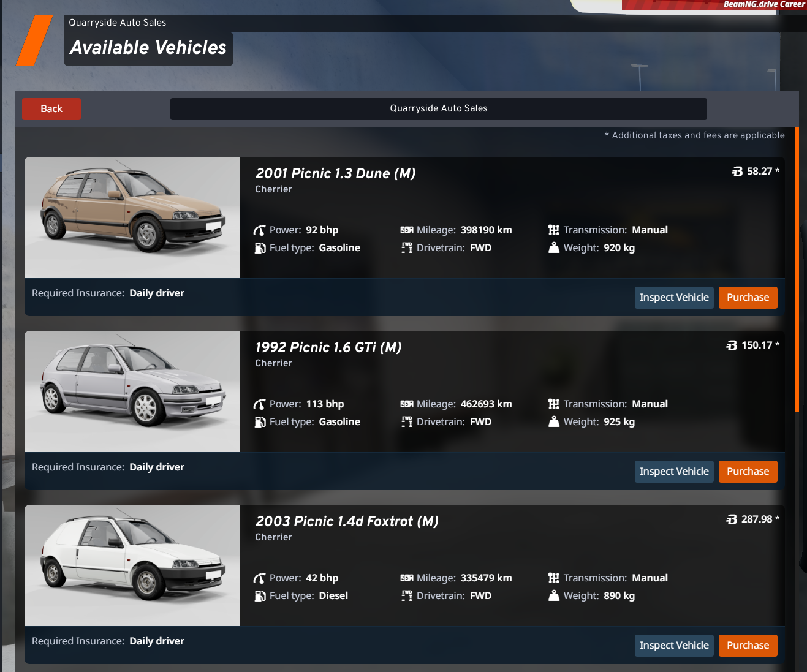The height and width of the screenshot is (672, 807).
Task: Click the tan Picnic Dune car thumbnail
Action: tap(132, 217)
